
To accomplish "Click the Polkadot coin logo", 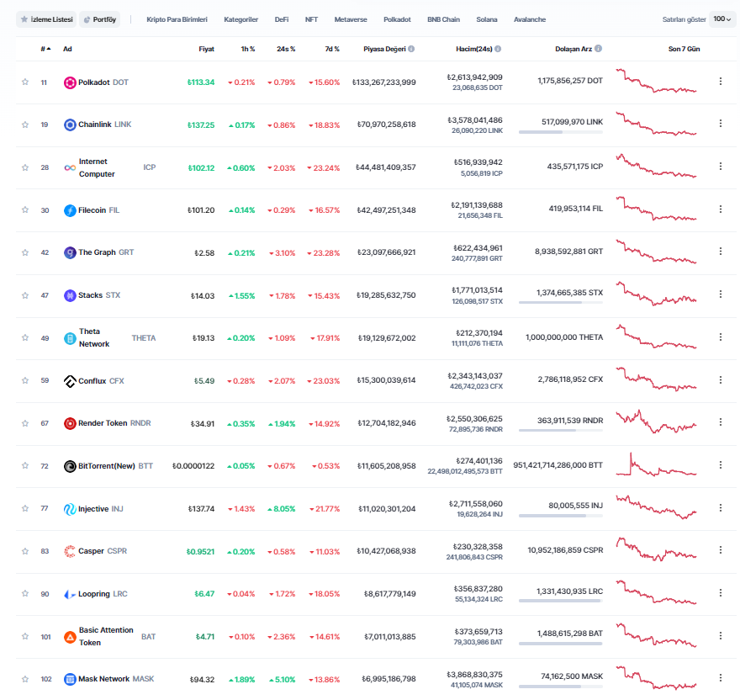I will (x=70, y=82).
